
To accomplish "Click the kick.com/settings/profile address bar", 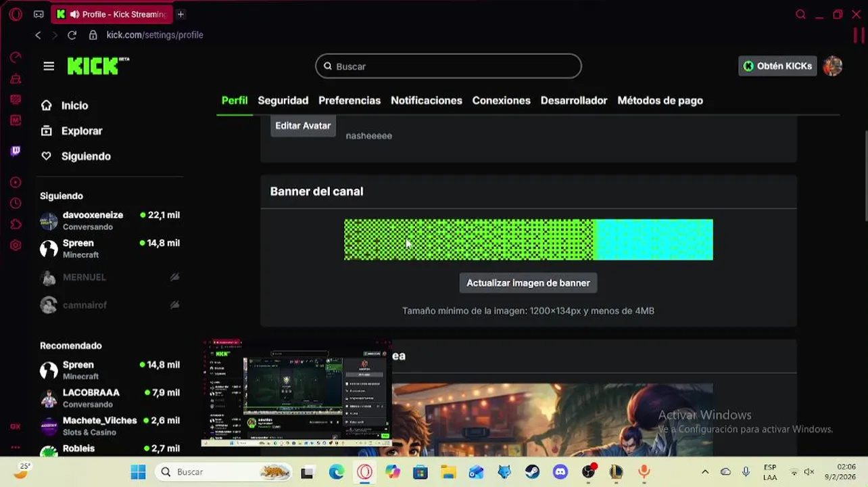I will [x=155, y=35].
